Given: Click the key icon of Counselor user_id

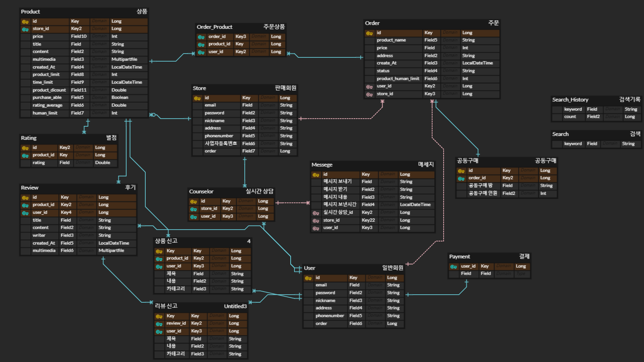Looking at the screenshot, I should pos(194,217).
